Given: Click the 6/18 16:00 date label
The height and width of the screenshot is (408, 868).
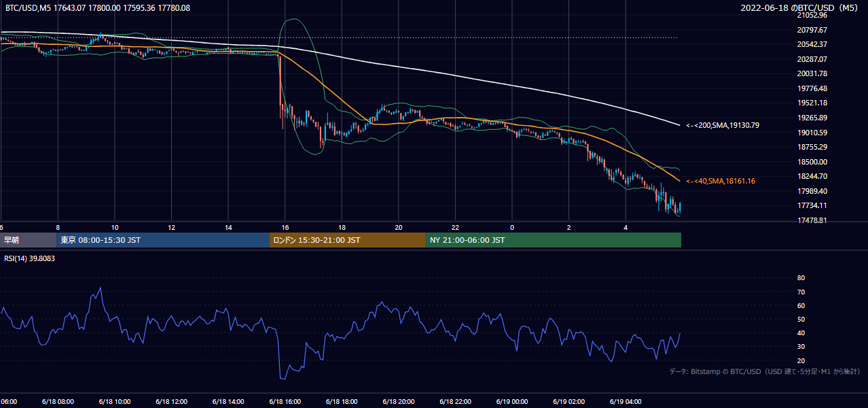Looking at the screenshot, I should (x=285, y=401).
